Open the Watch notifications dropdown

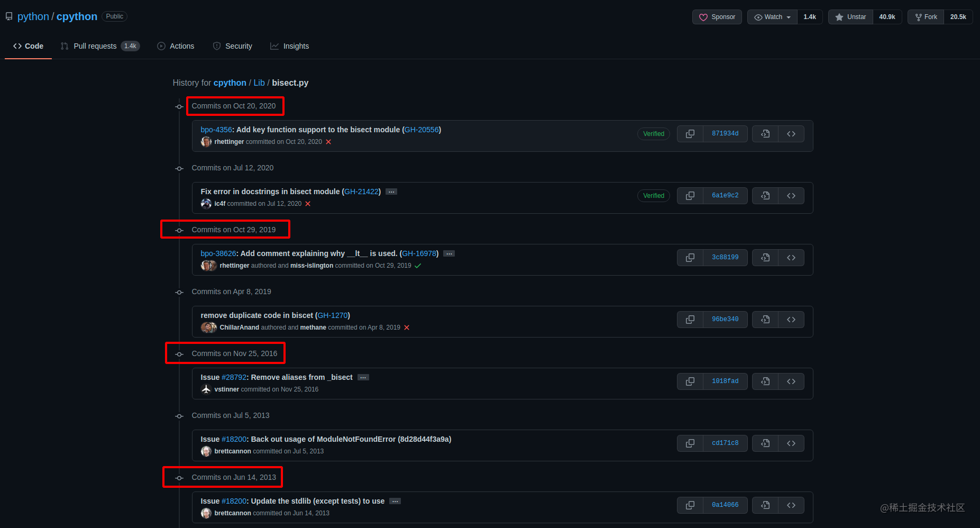[x=772, y=17]
